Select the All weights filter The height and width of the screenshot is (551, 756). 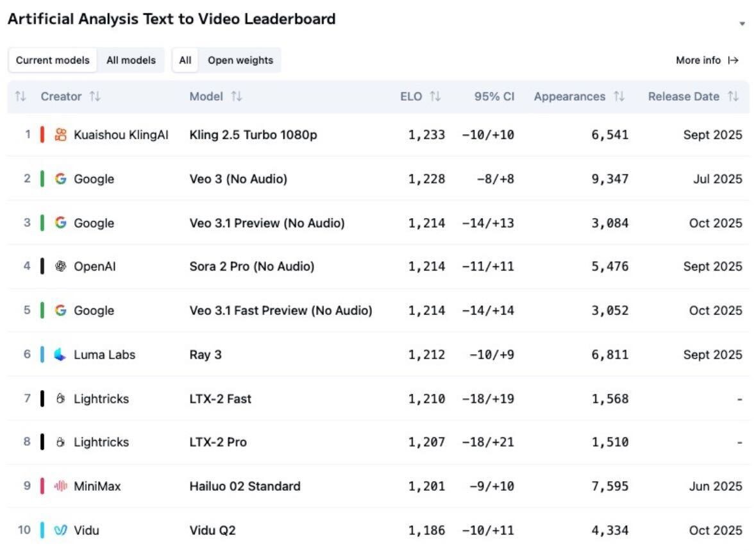coord(185,60)
